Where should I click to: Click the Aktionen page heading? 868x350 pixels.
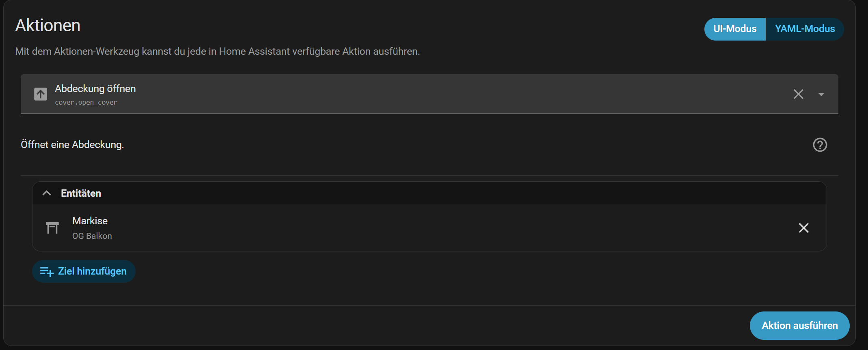click(x=48, y=26)
